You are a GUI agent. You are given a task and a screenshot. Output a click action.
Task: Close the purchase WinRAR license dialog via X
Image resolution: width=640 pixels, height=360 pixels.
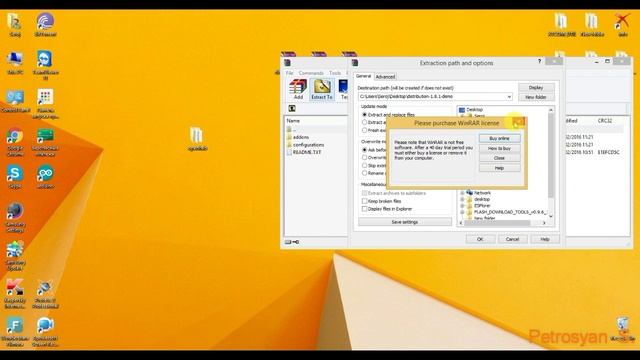tap(518, 122)
